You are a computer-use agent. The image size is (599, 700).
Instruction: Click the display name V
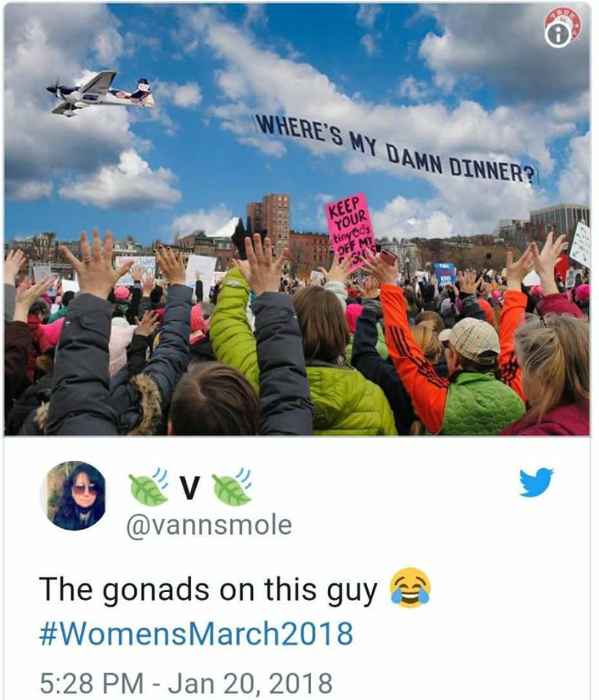pos(190,487)
